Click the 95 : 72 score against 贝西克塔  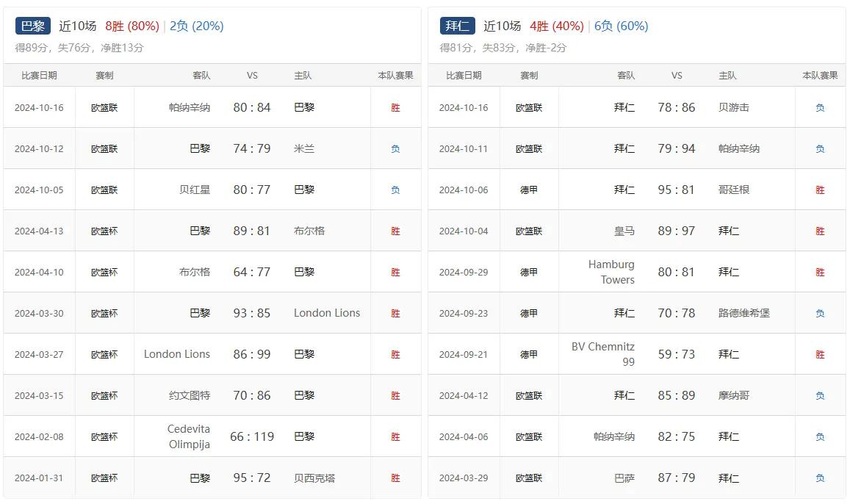click(251, 478)
